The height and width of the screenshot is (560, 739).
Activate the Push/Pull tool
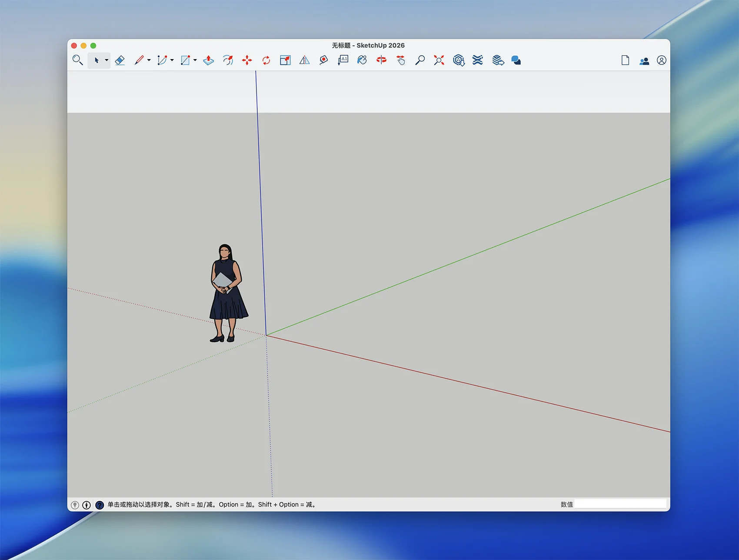coord(209,60)
